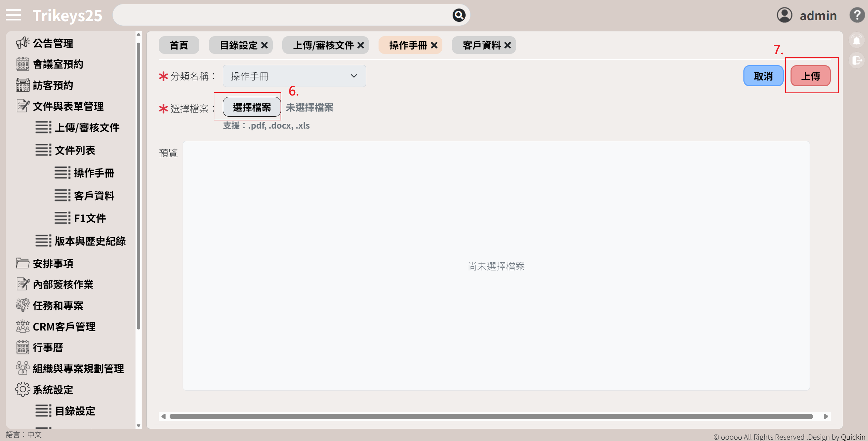868x441 pixels.
Task: Close the 目錄設定 tab
Action: coord(265,45)
